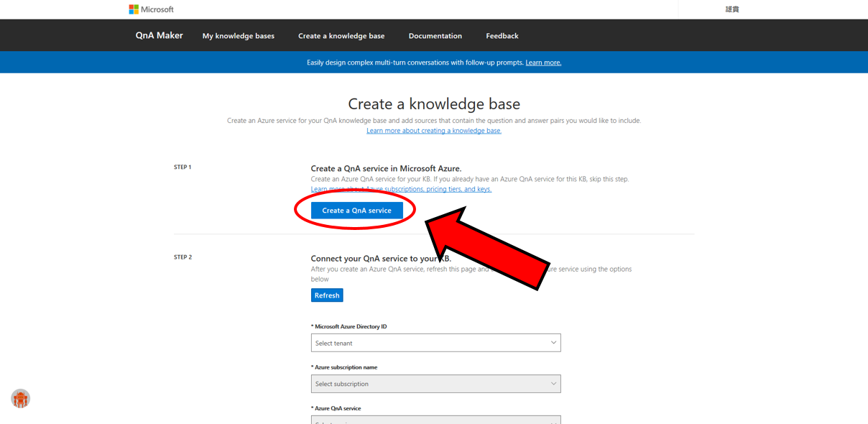The height and width of the screenshot is (424, 868).
Task: Select Create a knowledge base in navigation bar
Action: [x=341, y=36]
